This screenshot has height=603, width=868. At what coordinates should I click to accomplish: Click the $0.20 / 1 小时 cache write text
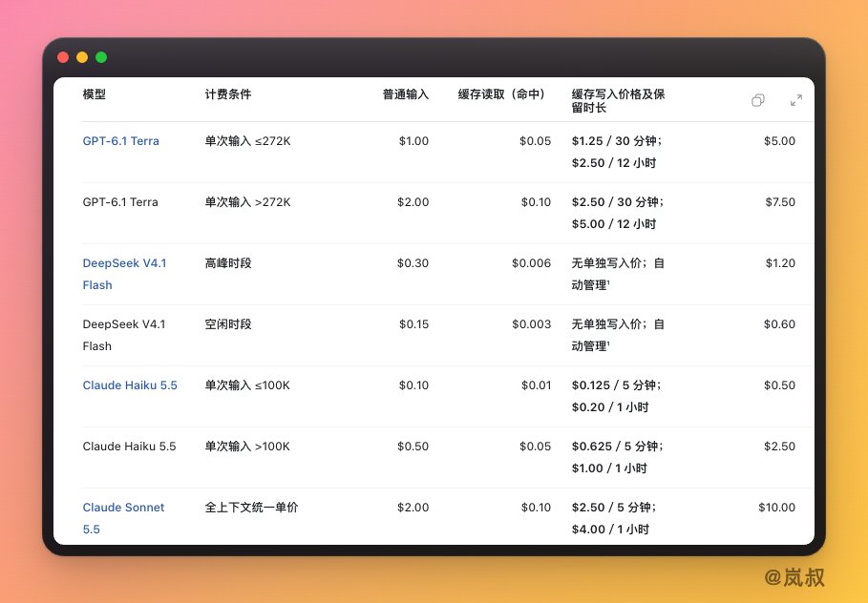(x=610, y=407)
